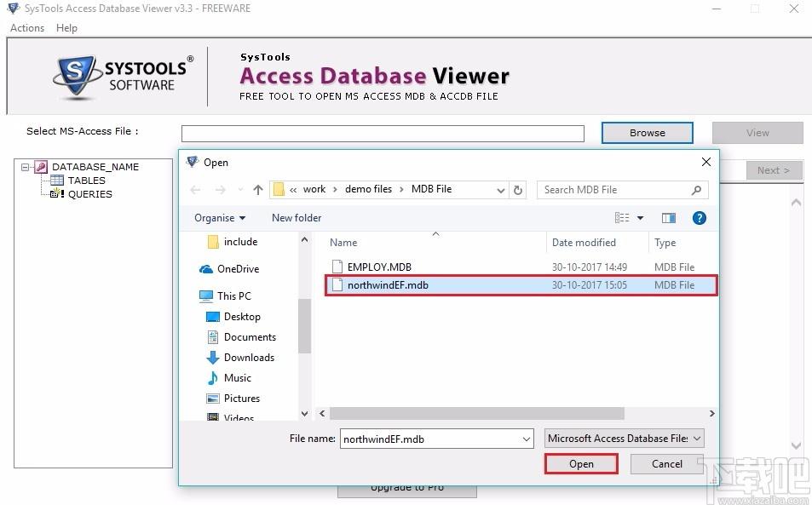Image resolution: width=812 pixels, height=505 pixels.
Task: Click the EMPLOY.MDB file icon
Action: [x=337, y=267]
